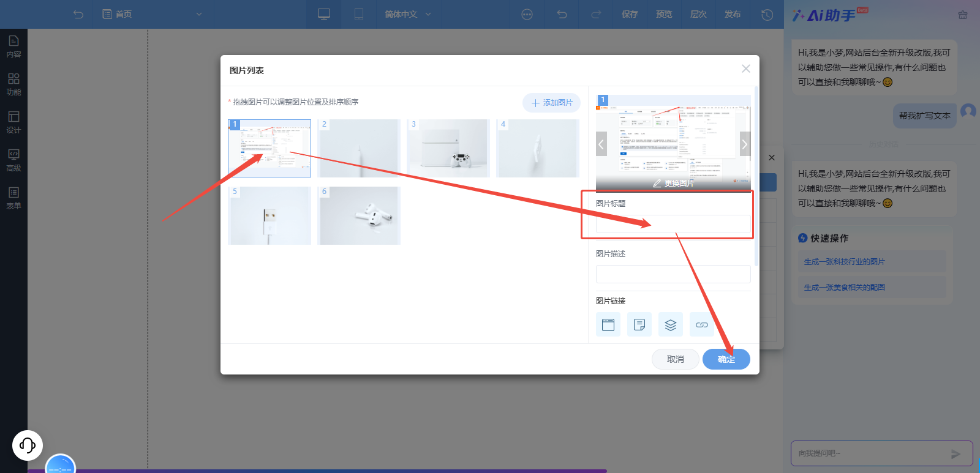Open 表单 panel in left sidebar
The height and width of the screenshot is (473, 980).
(x=13, y=198)
